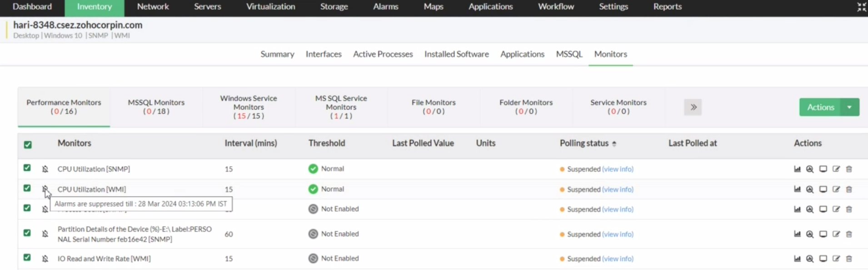Uncheck the CPU Utilization [SNMP] checkbox
The image size is (868, 270).
27,168
